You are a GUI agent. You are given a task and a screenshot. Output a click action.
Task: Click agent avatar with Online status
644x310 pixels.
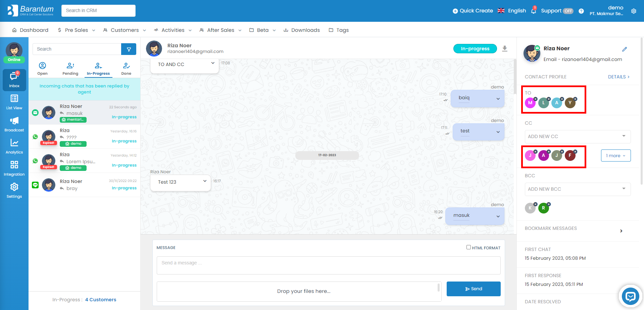click(14, 52)
